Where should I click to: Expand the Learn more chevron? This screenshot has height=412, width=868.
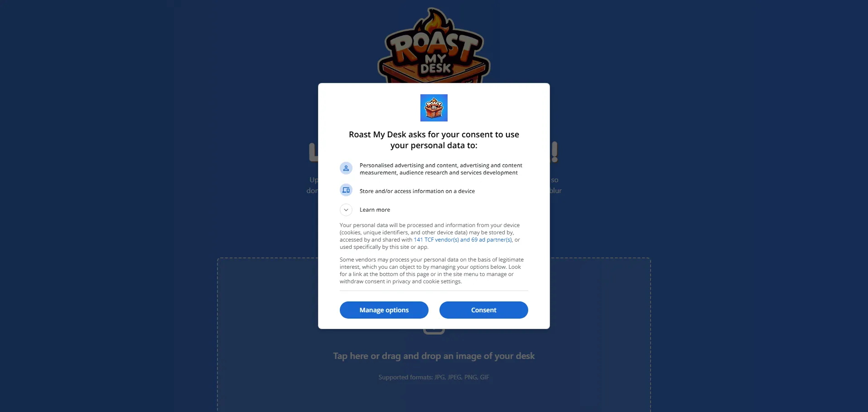[346, 210]
